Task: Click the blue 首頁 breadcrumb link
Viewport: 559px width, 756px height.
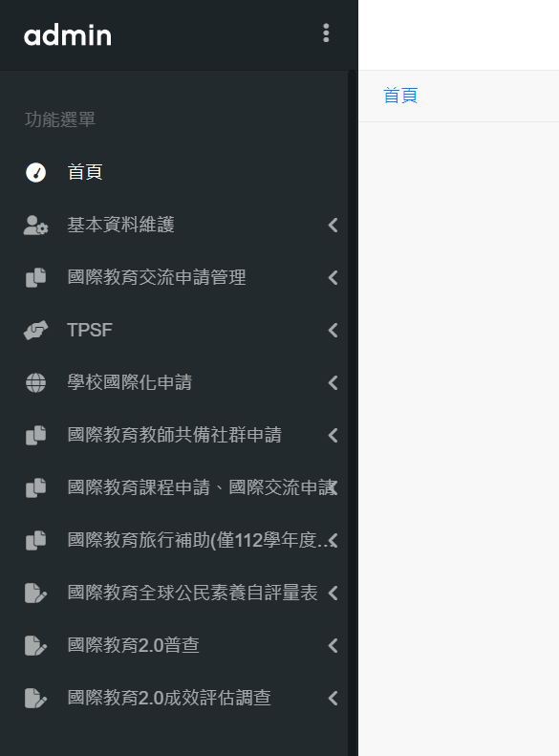Action: coord(400,96)
